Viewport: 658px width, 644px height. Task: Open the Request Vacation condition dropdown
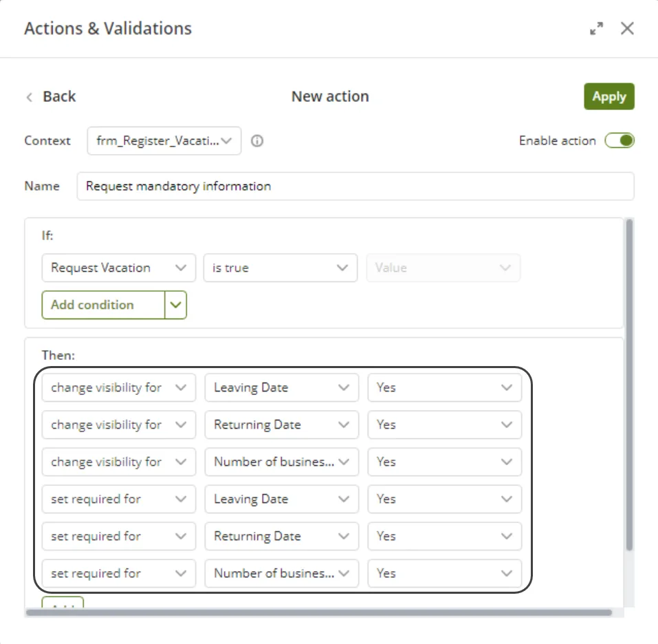click(119, 268)
